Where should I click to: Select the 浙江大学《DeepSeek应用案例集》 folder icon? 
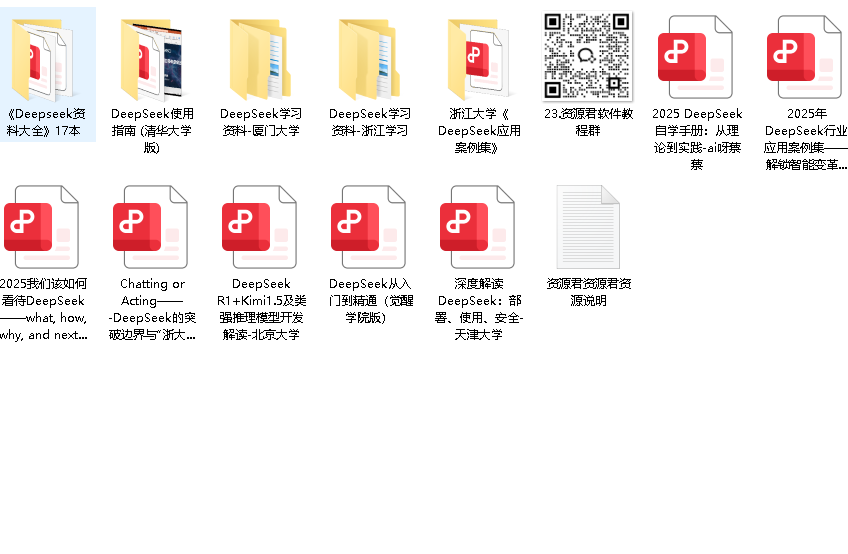pos(479,60)
